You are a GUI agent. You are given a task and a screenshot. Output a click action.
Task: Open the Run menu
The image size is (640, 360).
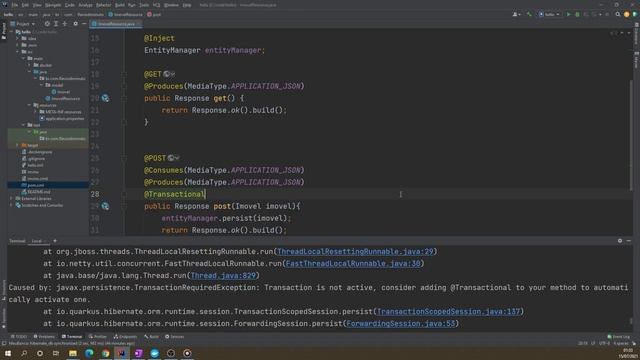coord(131,5)
